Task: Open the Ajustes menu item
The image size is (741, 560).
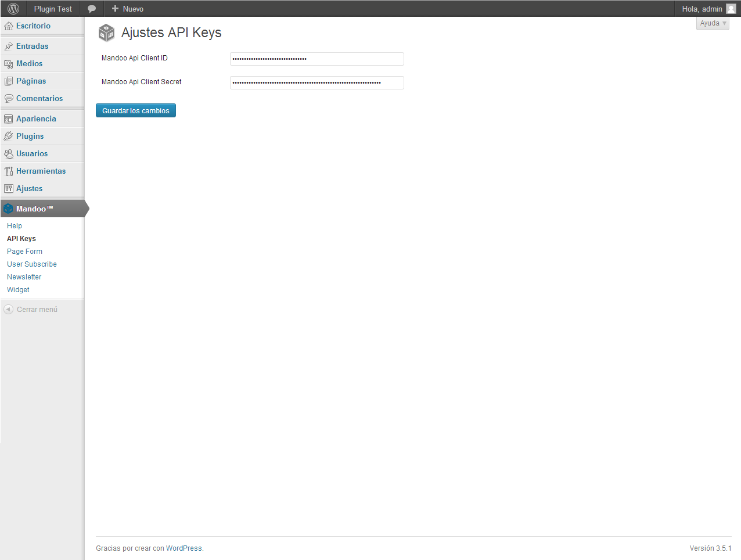Action: 29,189
